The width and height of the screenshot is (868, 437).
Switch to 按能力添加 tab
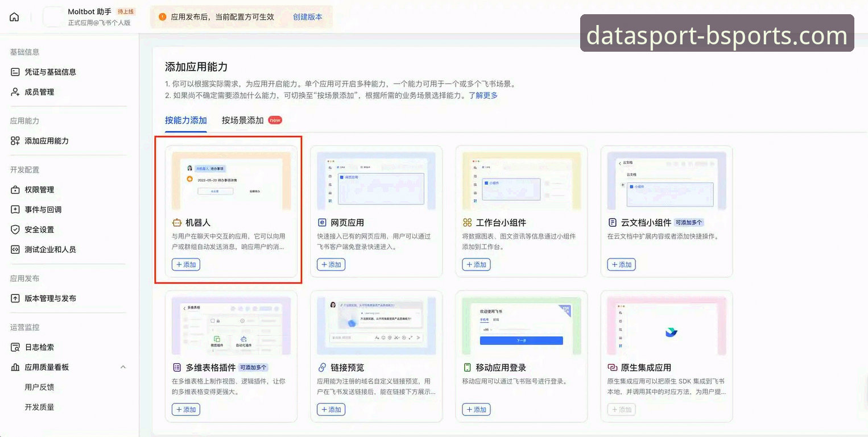pos(186,120)
